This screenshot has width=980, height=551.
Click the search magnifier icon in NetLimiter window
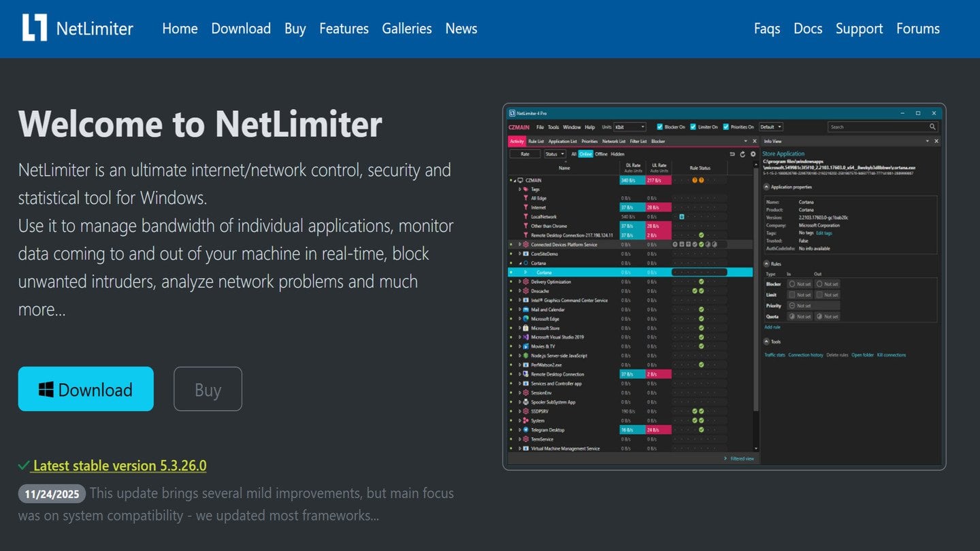pyautogui.click(x=932, y=127)
